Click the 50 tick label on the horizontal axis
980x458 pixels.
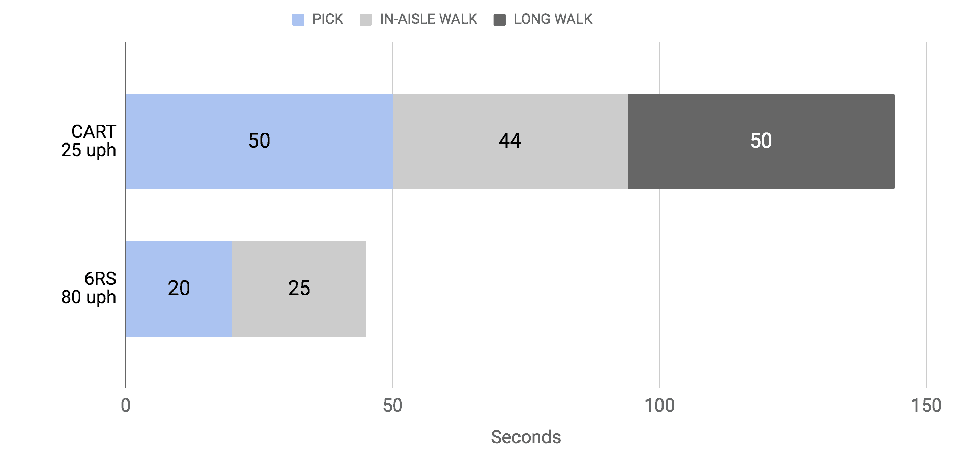coord(392,406)
